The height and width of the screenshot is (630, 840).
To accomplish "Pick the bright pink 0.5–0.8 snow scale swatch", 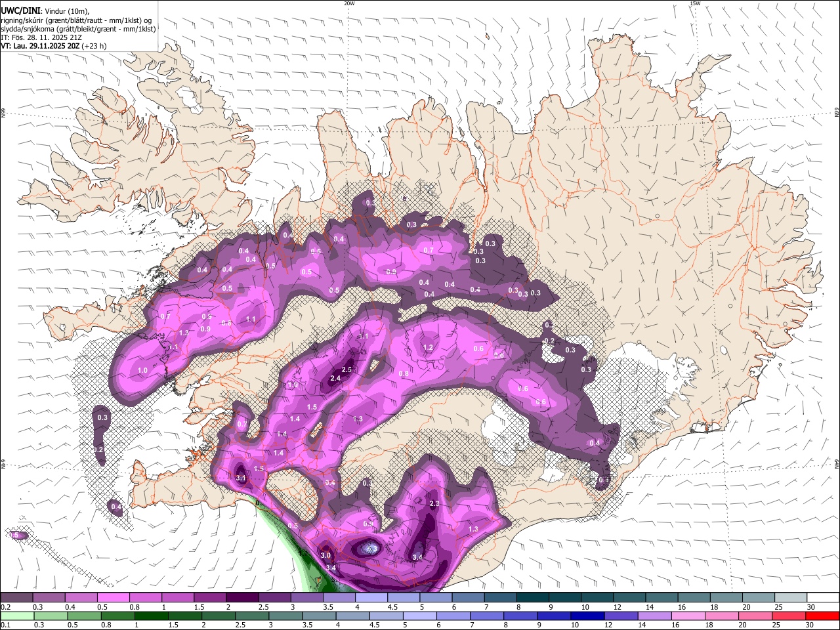I will click(113, 597).
